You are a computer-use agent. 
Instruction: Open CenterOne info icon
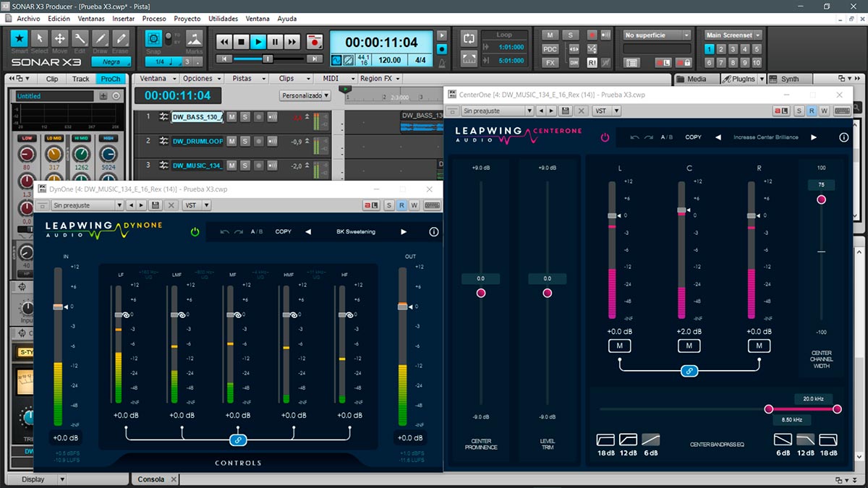pos(844,137)
